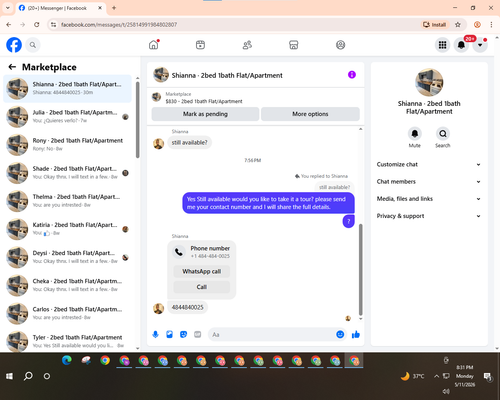Screen dimensions: 500x400
Task: Open Thelma's 2bed 1bath conversation
Action: (67, 201)
